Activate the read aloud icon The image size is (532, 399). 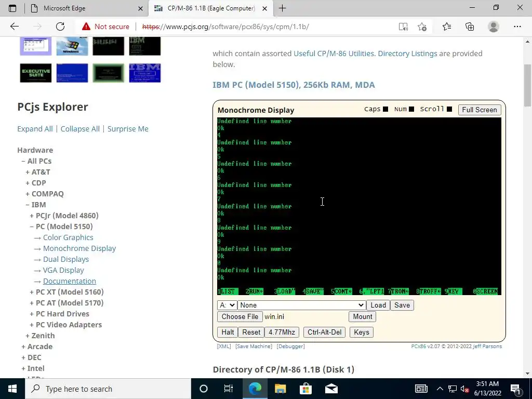(403, 26)
